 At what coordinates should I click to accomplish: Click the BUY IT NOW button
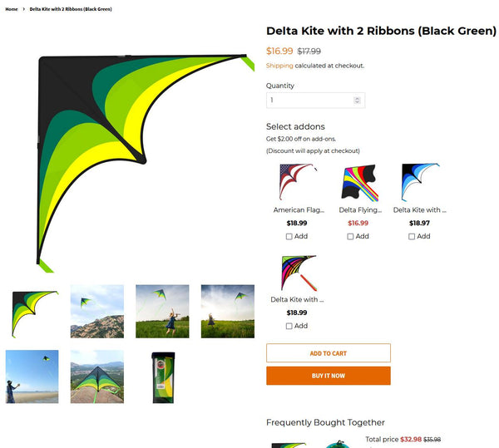[x=329, y=376]
